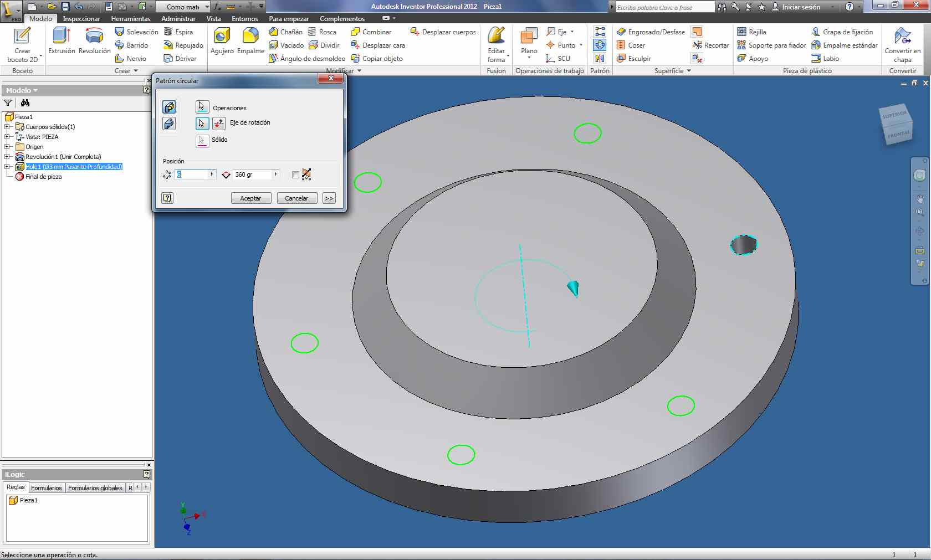Viewport: 931px width, 560px height.
Task: Select the Combinar tool
Action: (371, 32)
